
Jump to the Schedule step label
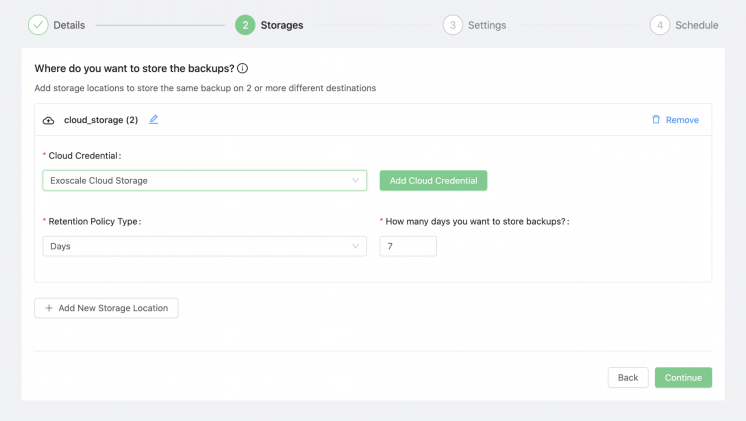(x=696, y=25)
